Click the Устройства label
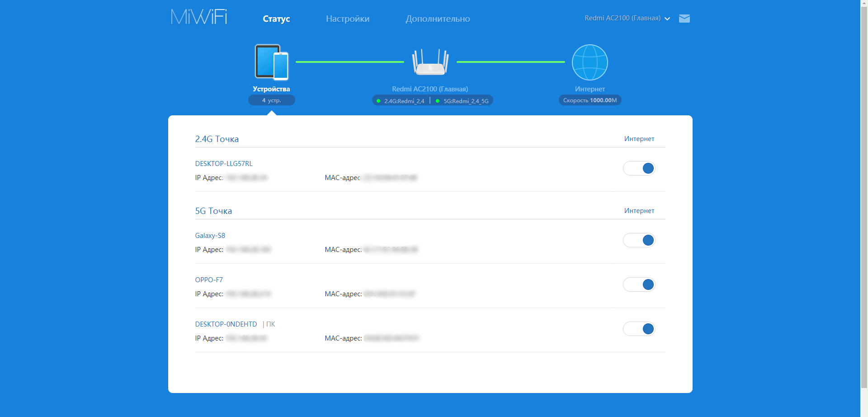 271,89
